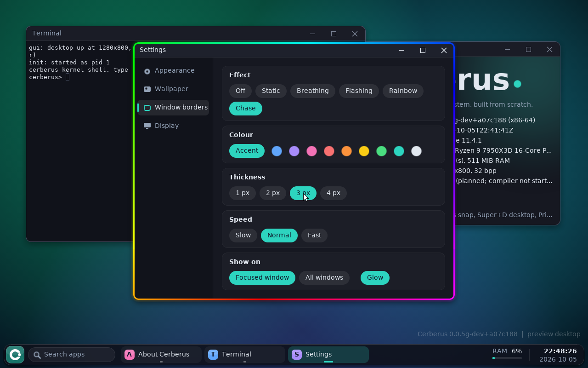Toggle the Glow option
588x368 pixels.
[x=375, y=277]
